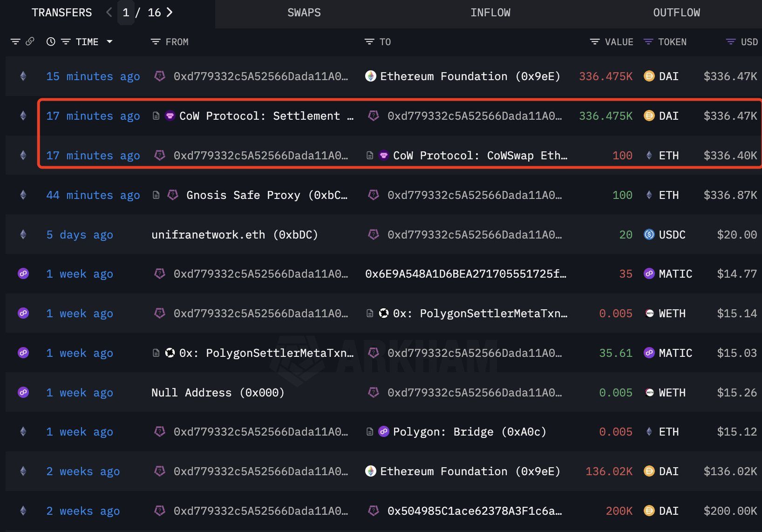The width and height of the screenshot is (762, 532).
Task: Open the TO column filter
Action: 369,42
